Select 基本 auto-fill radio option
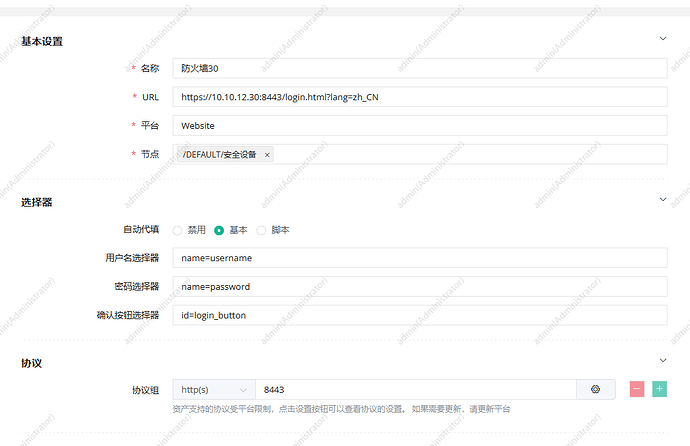The height and width of the screenshot is (446, 690). pyautogui.click(x=219, y=230)
